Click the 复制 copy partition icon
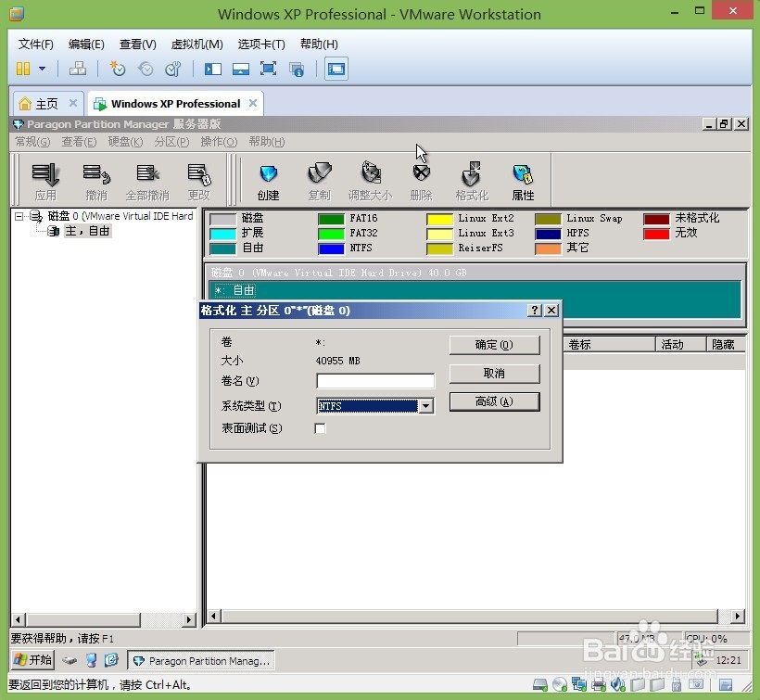Viewport: 760px width, 700px height. click(319, 182)
